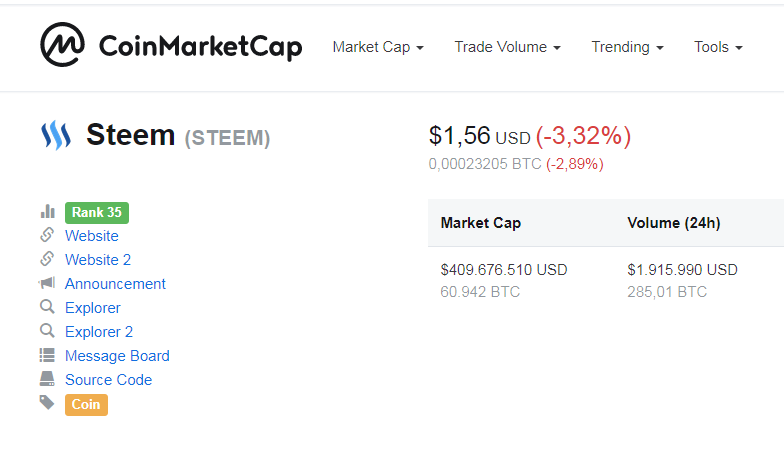Click the chain link icon beside Website
This screenshot has width=784, height=457.
pyautogui.click(x=47, y=236)
